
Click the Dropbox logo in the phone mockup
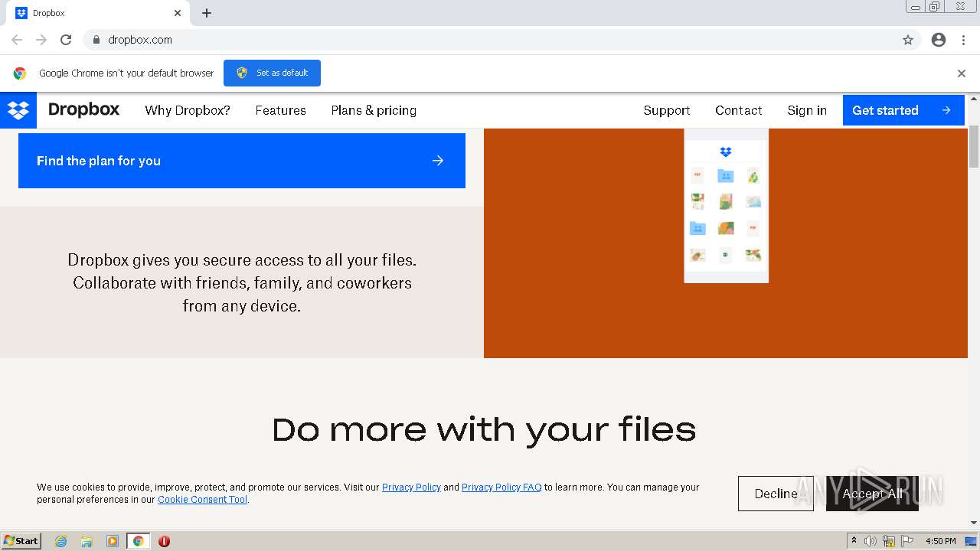pyautogui.click(x=726, y=152)
